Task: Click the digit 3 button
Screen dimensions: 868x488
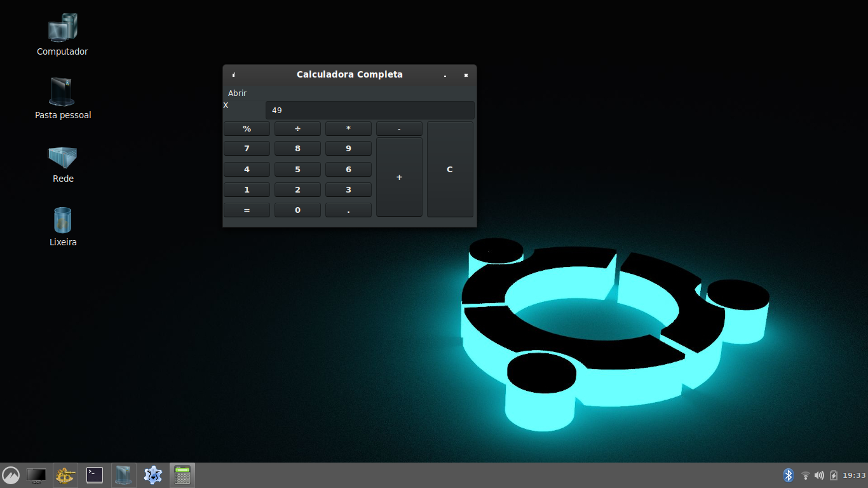Action: click(348, 189)
